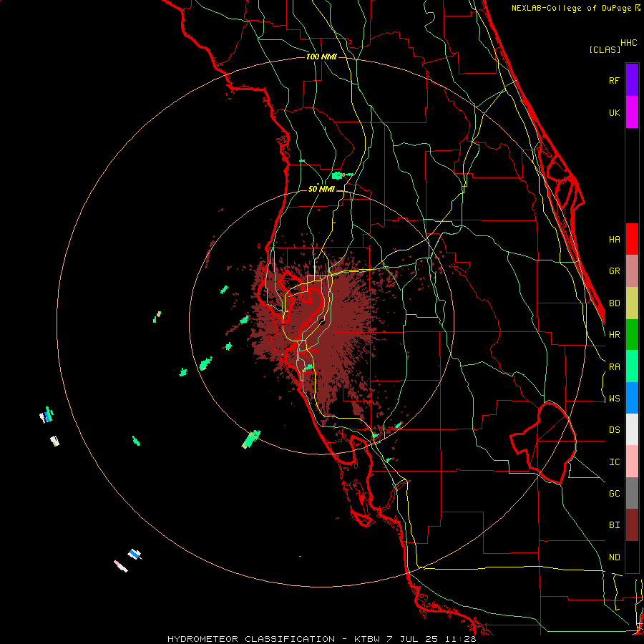
Task: Click the IC legend label
Action: click(x=614, y=462)
